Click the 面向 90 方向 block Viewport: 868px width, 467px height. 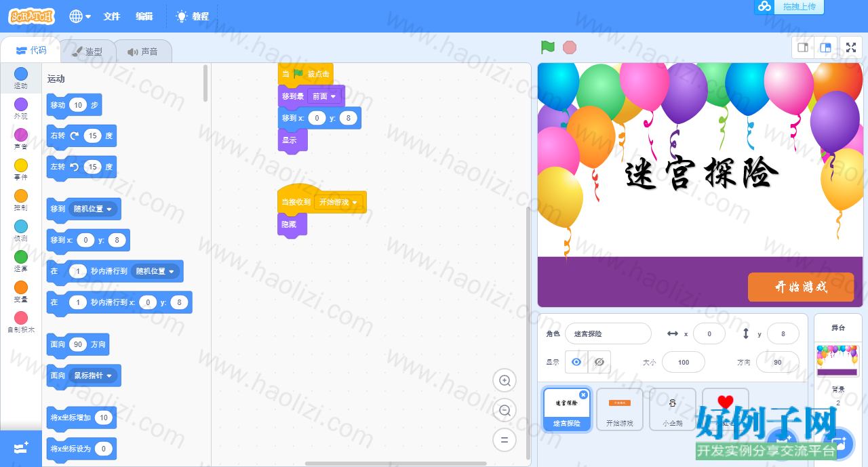click(77, 344)
